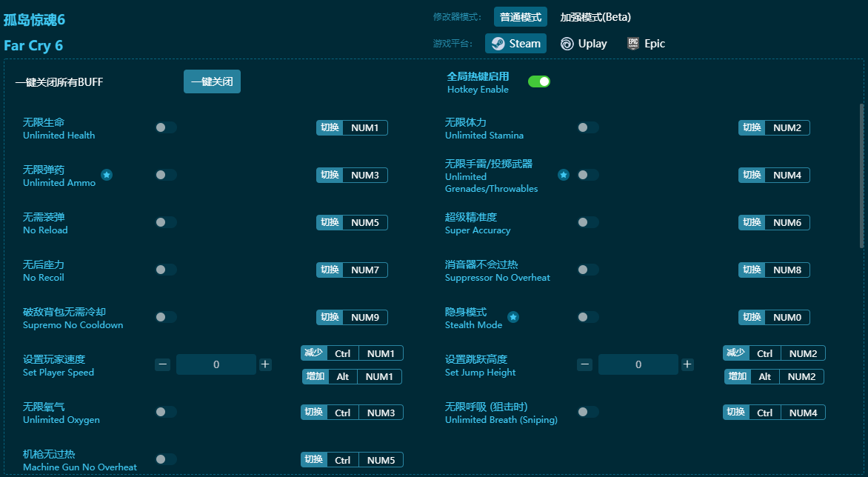Click the NUM7 hotkey for No Recoil
Image resolution: width=868 pixels, height=477 pixels.
point(352,270)
